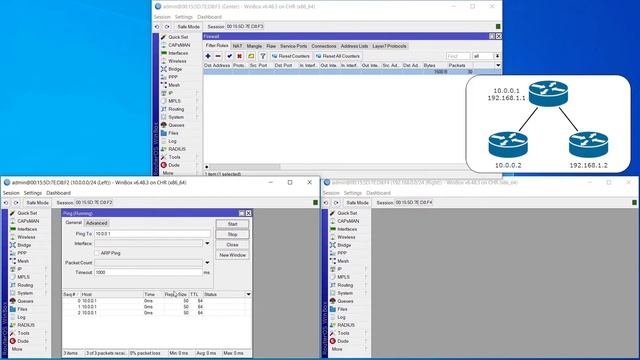Open the Layer7 Protocols tab

coord(389,46)
